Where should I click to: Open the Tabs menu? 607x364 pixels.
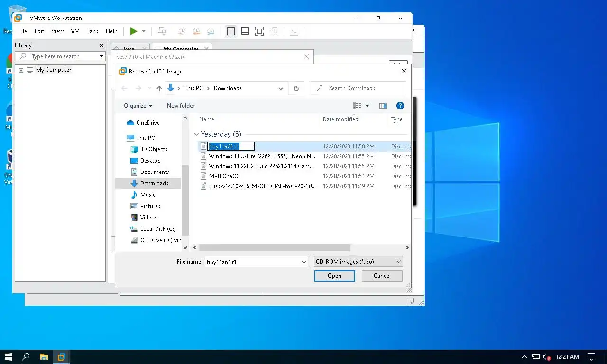pos(92,31)
